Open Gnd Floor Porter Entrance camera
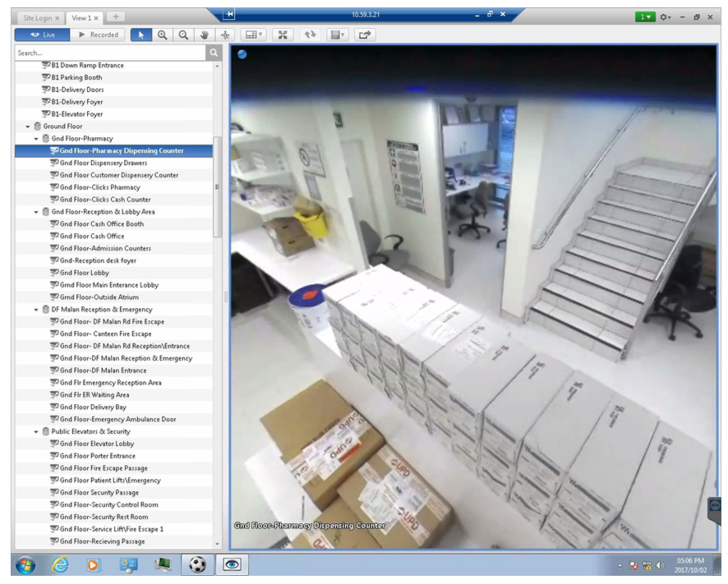 [98, 456]
